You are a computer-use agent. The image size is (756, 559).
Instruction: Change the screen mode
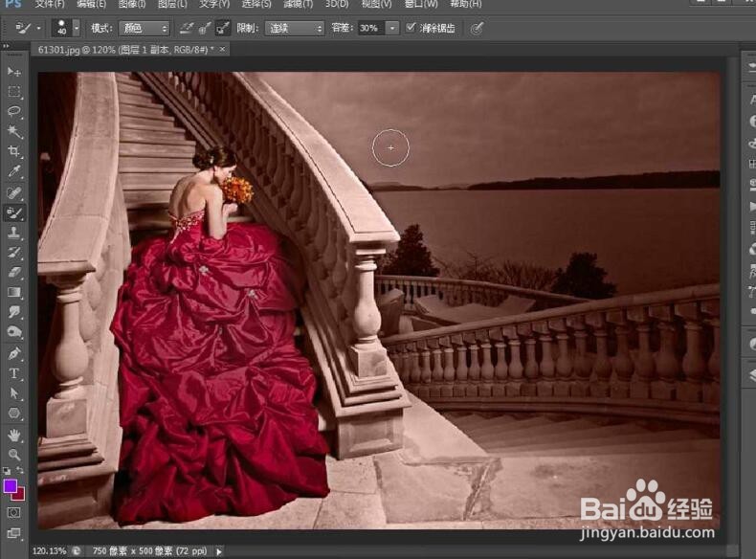(14, 533)
